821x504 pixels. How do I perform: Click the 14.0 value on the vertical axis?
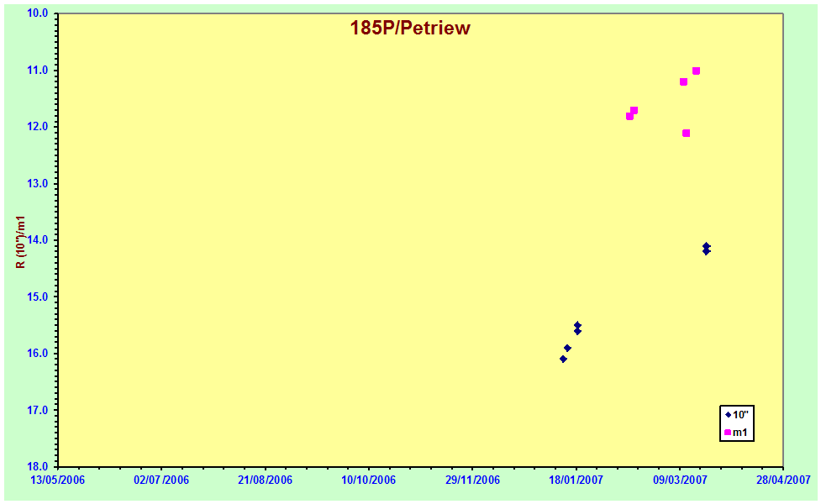[x=37, y=239]
